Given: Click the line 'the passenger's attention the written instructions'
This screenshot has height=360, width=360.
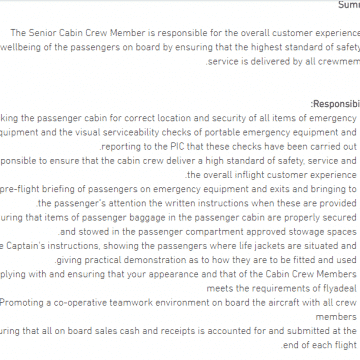Looking at the screenshot, I should coord(197,203).
